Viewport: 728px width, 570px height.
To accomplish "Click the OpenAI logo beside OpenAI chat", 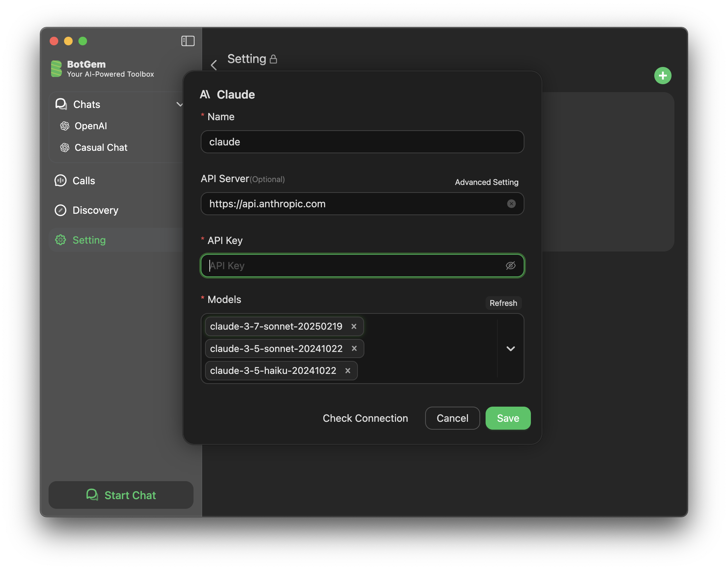I will (65, 126).
